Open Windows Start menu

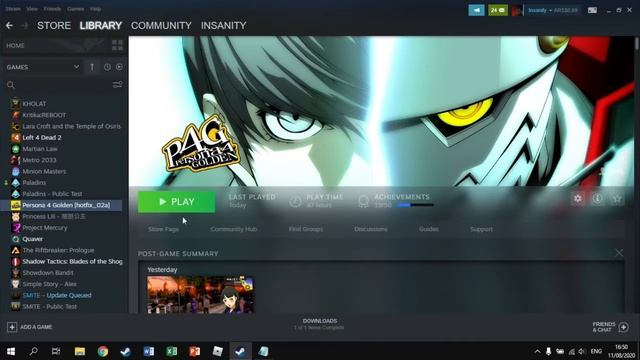coord(11,351)
